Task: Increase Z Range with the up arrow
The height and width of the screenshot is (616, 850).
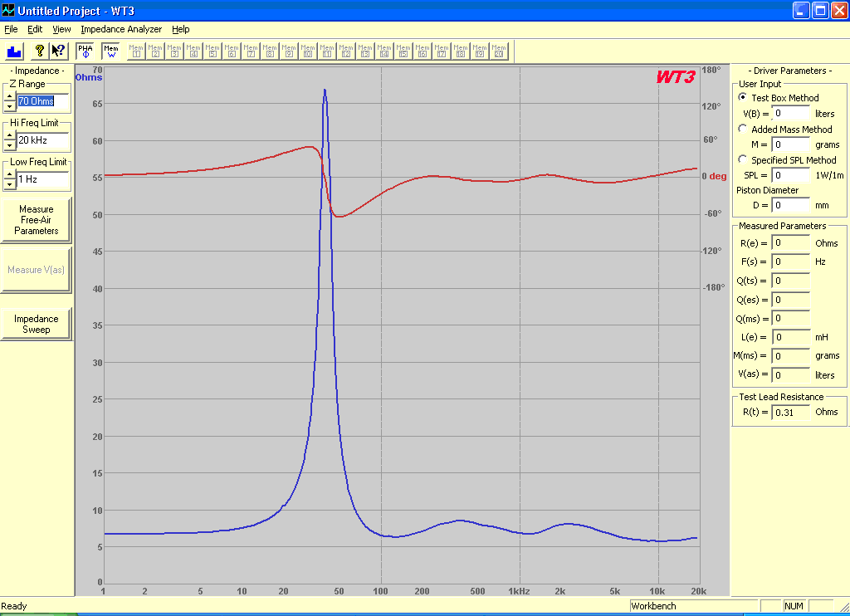Action: pos(9,96)
